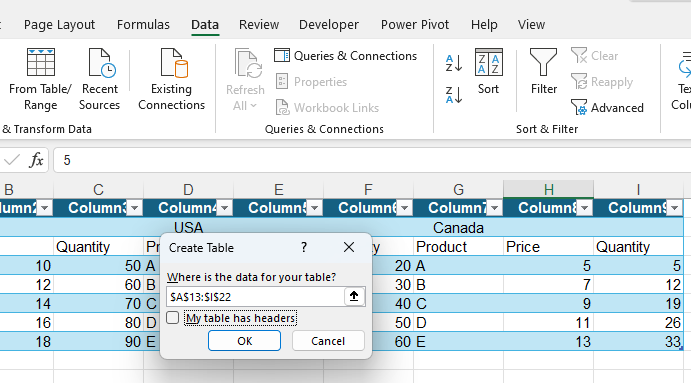
Task: Open Column2 filter dropdown
Action: point(45,208)
